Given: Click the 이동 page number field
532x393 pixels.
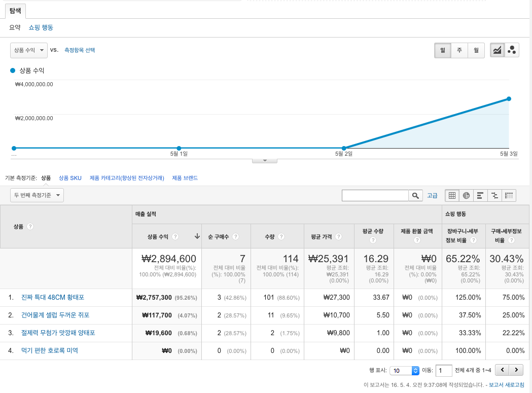Looking at the screenshot, I should (x=443, y=371).
